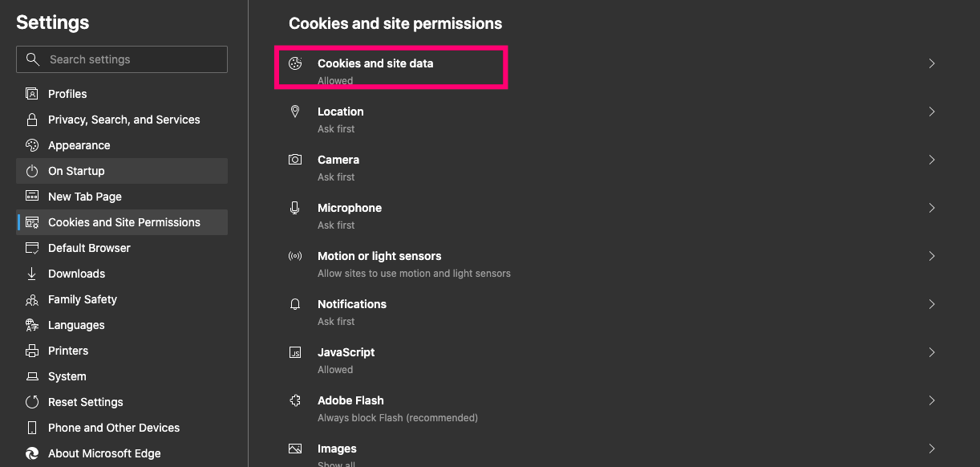Expand Camera permission chevron
This screenshot has width=980, height=467.
[x=931, y=160]
